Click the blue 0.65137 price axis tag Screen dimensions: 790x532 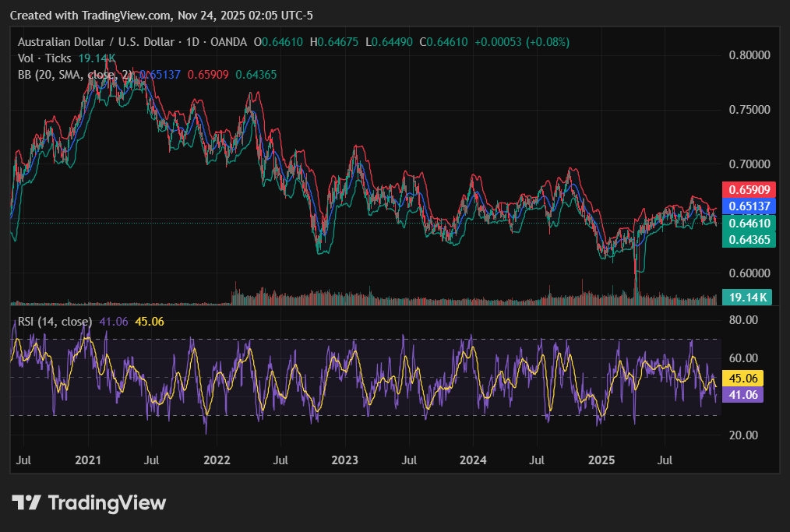748,206
